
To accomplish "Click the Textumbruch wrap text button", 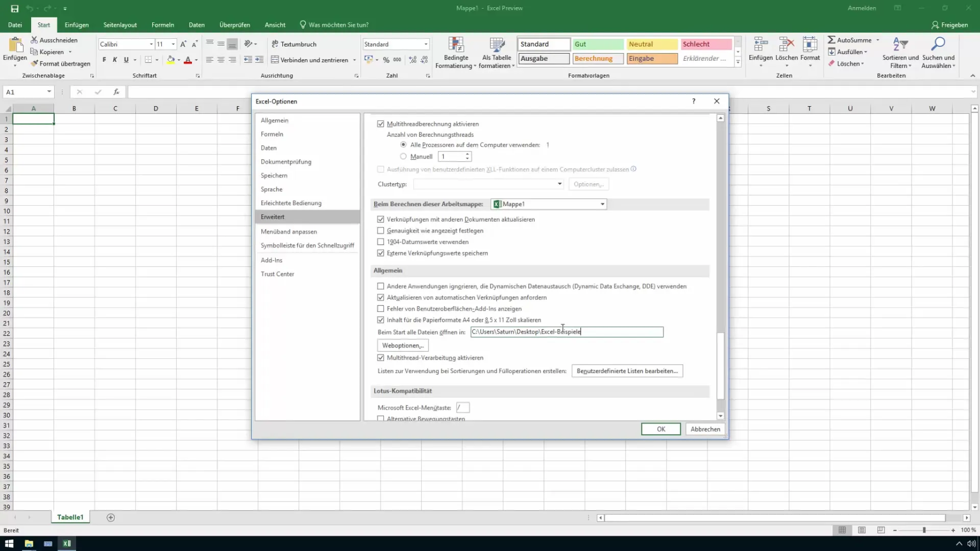I will [x=294, y=44].
